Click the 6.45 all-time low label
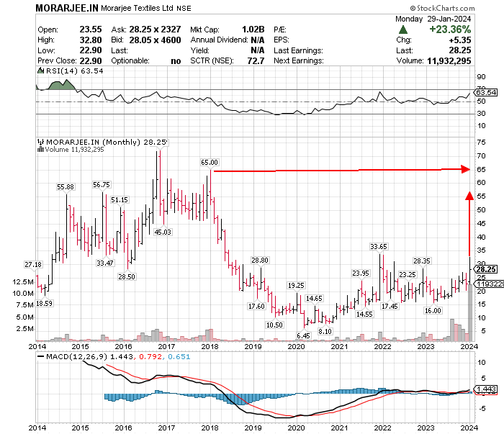The height and width of the screenshot is (434, 504). coord(303,335)
